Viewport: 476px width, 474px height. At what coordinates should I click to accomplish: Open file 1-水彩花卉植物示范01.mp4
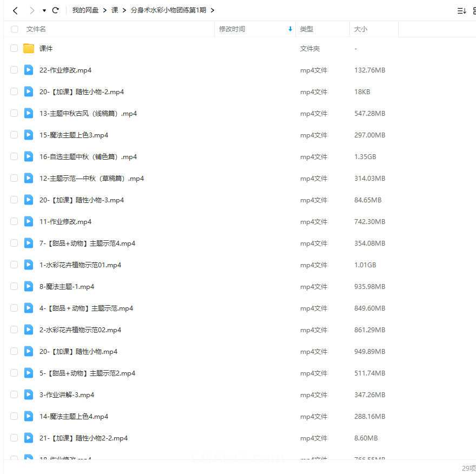click(x=80, y=265)
